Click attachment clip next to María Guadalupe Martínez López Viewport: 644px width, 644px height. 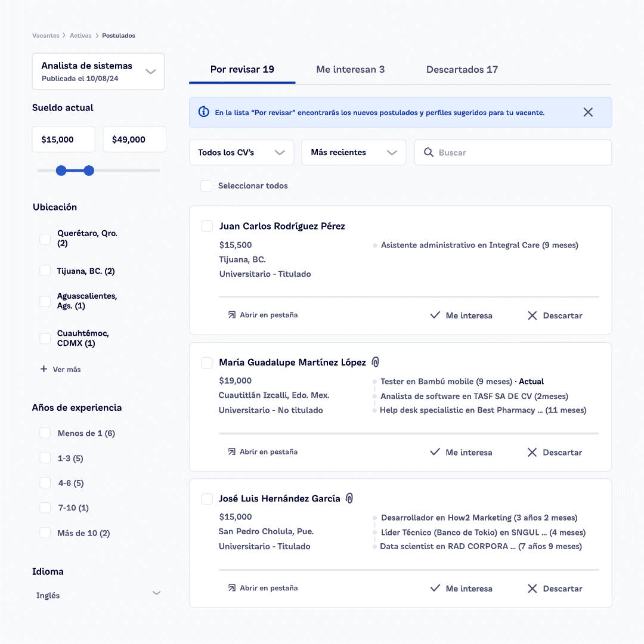point(376,362)
